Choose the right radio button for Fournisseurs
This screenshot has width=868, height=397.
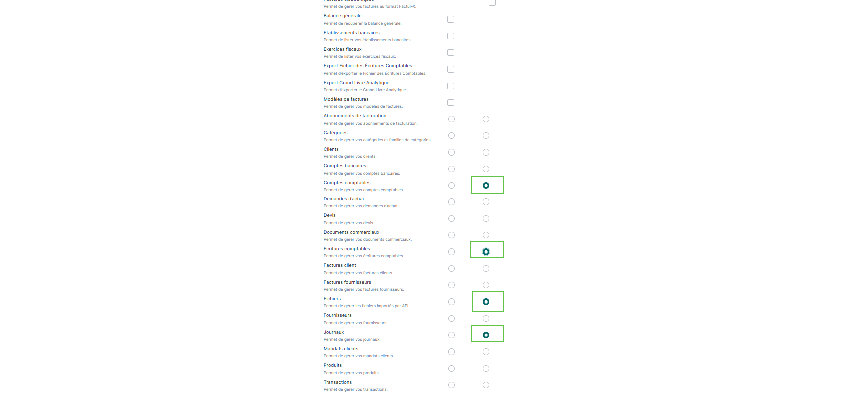tap(486, 318)
